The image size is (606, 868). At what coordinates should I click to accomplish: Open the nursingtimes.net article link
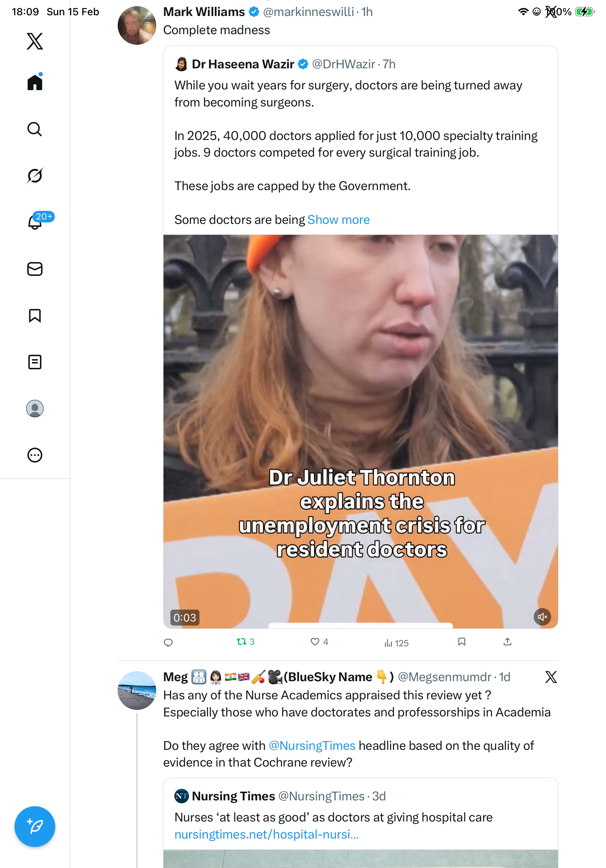click(x=266, y=834)
